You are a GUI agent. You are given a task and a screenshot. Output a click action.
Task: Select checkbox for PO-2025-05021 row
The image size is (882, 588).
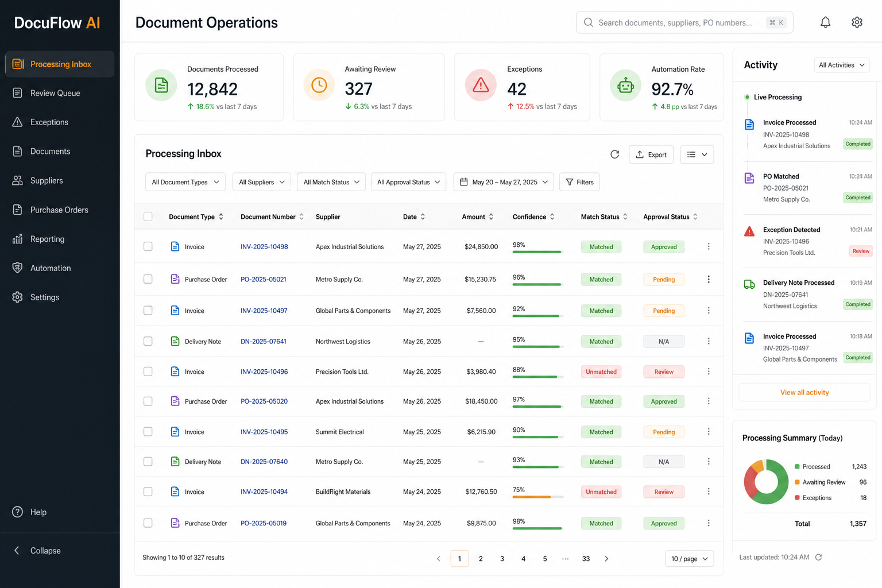(148, 279)
